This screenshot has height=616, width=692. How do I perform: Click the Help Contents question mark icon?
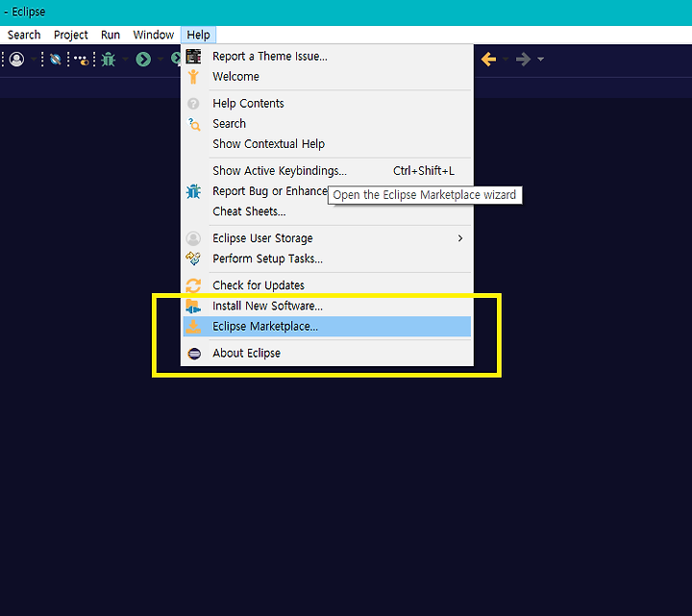[193, 103]
